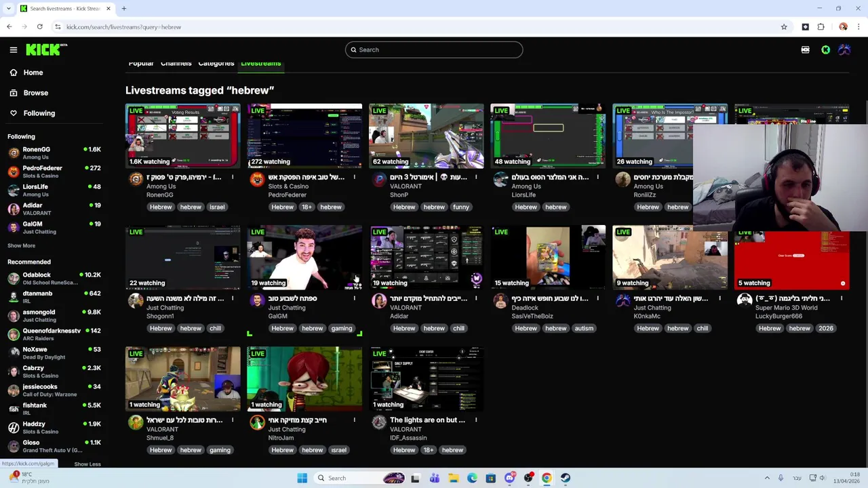The image size is (868, 488).
Task: Open NitroJam Just Chatting thumbnail
Action: [x=304, y=379]
